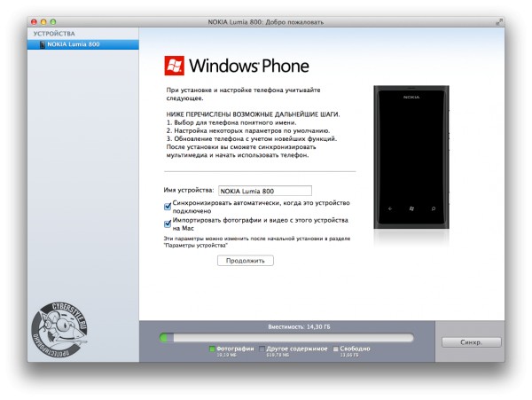
Task: Click the Другое содержимое legend swatch
Action: [262, 349]
